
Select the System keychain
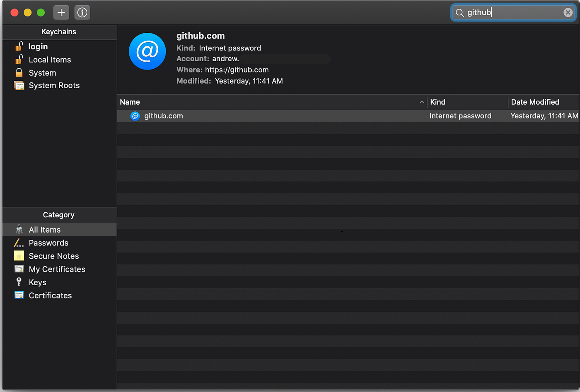42,73
